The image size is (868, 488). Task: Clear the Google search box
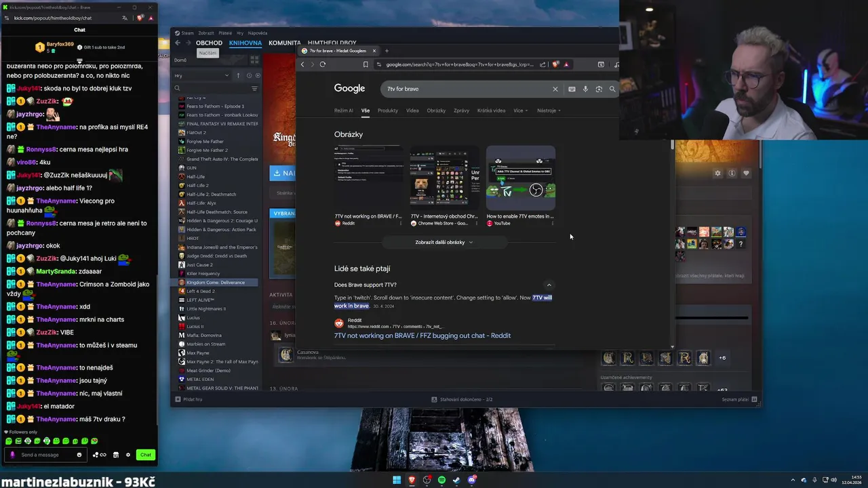point(555,89)
